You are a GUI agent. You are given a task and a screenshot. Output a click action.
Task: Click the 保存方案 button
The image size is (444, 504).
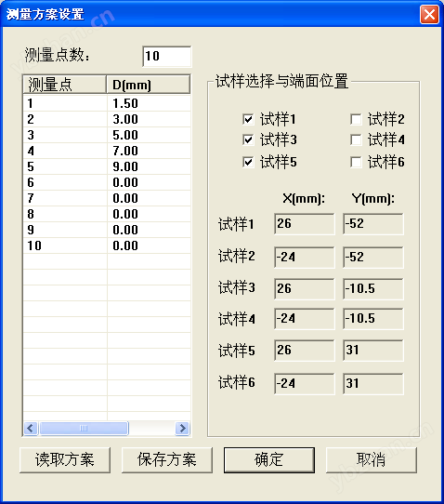[x=167, y=459]
